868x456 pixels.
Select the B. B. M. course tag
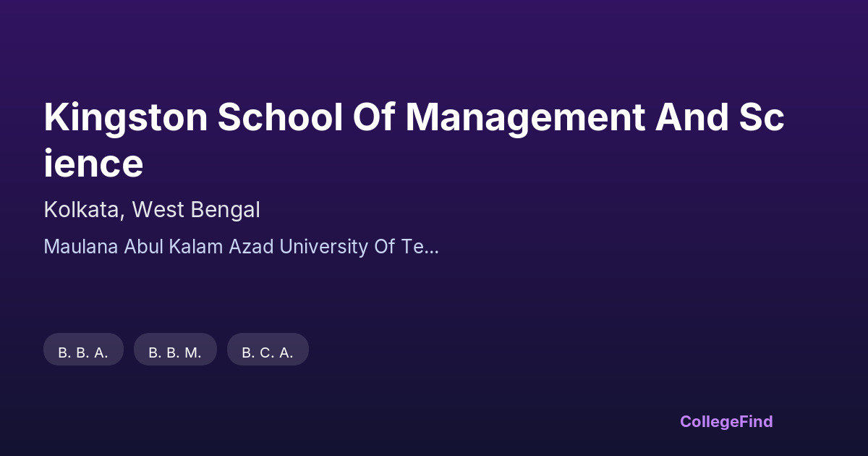pyautogui.click(x=175, y=352)
